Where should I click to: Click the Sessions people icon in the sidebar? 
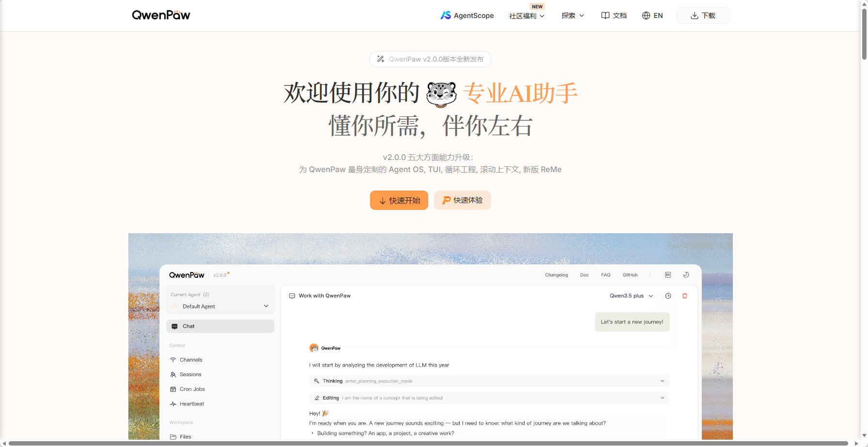[x=173, y=375]
